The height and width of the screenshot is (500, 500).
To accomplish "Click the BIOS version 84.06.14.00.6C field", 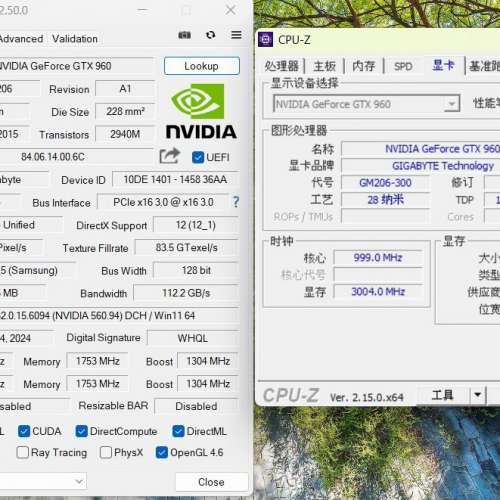I will coord(76,157).
